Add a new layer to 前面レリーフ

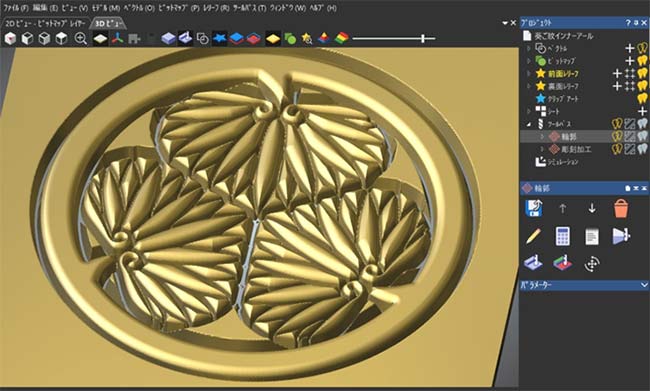pyautogui.click(x=617, y=74)
